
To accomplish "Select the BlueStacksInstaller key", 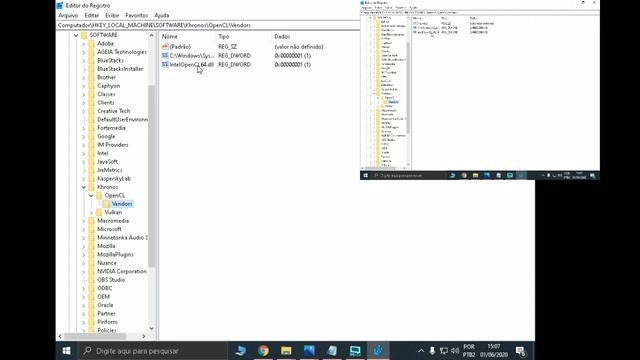I will [120, 69].
